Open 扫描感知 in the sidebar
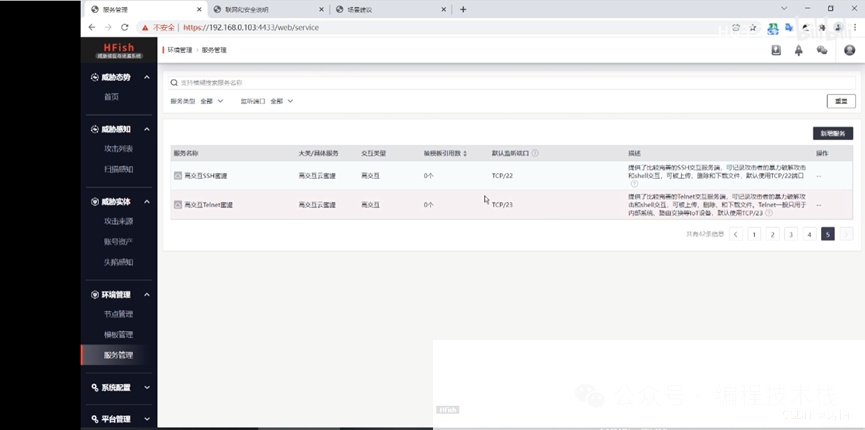This screenshot has width=865, height=430. [119, 169]
